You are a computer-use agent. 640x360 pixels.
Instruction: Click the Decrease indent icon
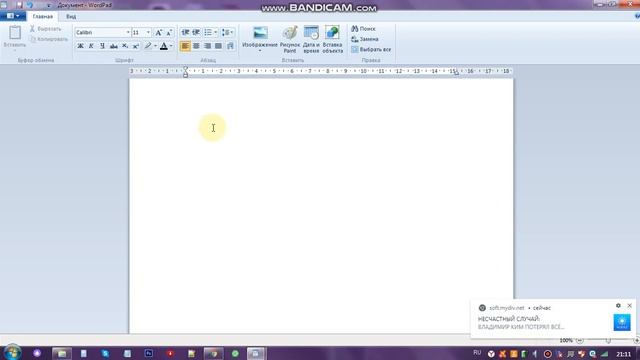[185, 32]
